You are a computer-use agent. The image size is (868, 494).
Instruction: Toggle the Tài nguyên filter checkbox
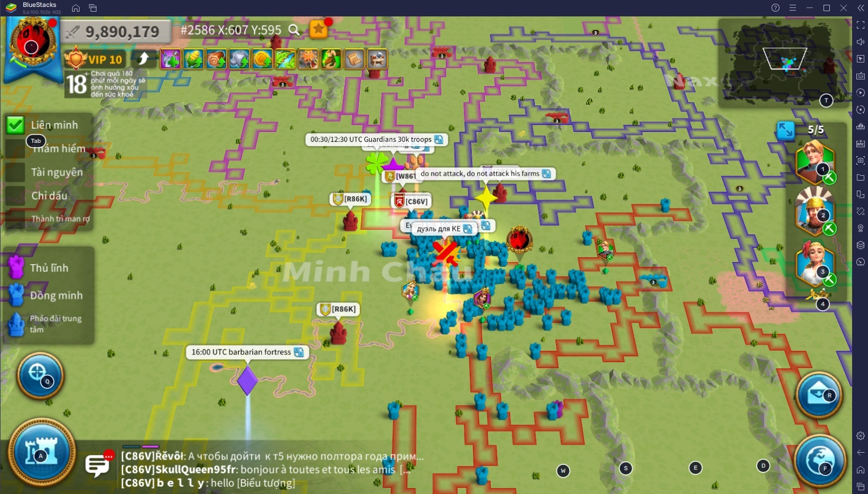(x=15, y=172)
